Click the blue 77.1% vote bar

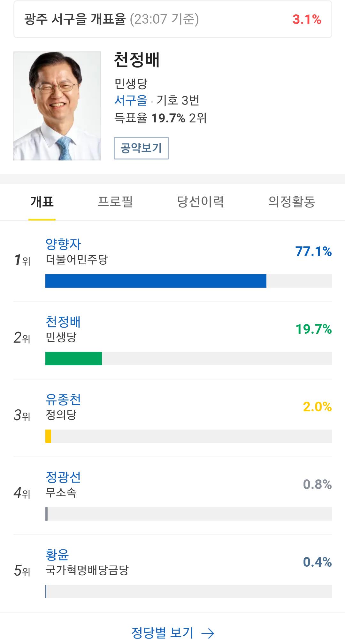point(156,281)
